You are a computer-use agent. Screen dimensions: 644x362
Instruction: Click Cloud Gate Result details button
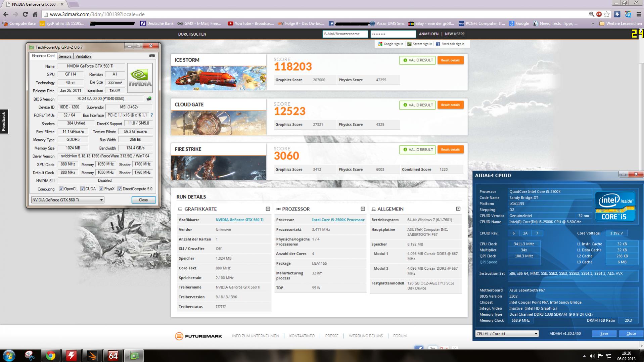[x=450, y=105]
